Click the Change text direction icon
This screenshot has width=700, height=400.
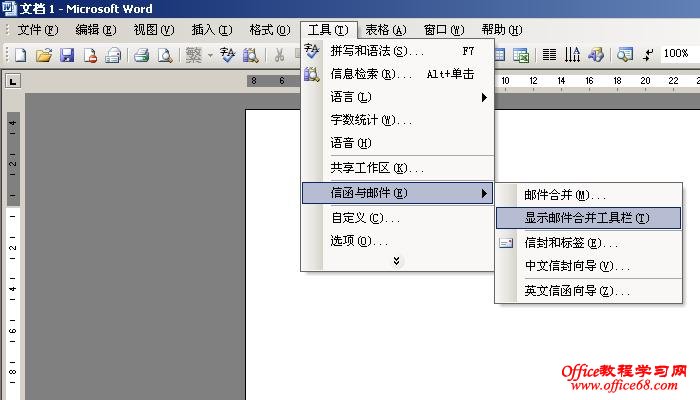tap(572, 55)
